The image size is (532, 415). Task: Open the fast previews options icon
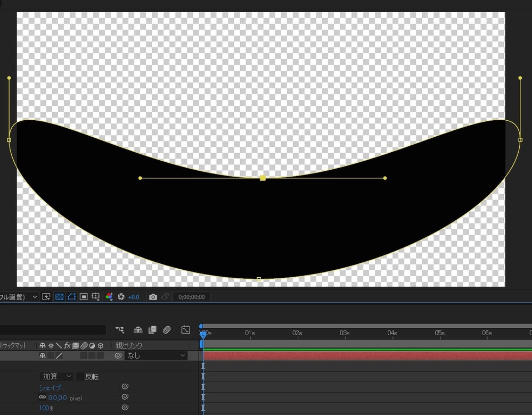pyautogui.click(x=46, y=297)
